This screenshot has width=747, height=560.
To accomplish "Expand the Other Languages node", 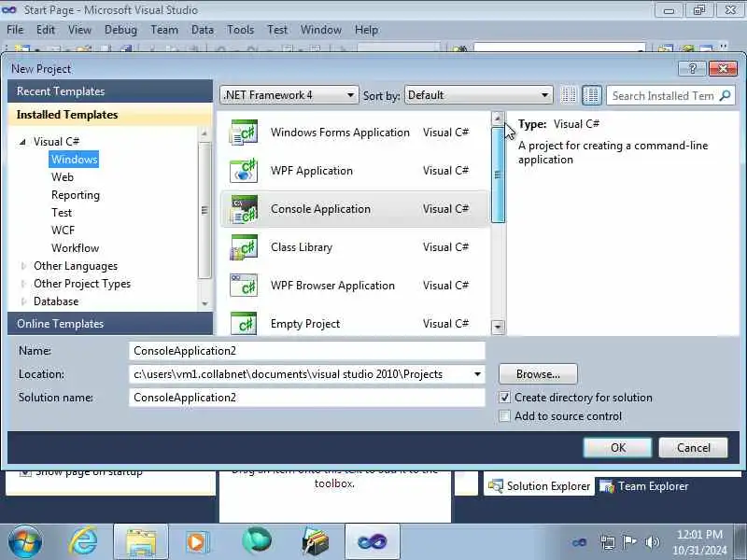I will coord(22,266).
